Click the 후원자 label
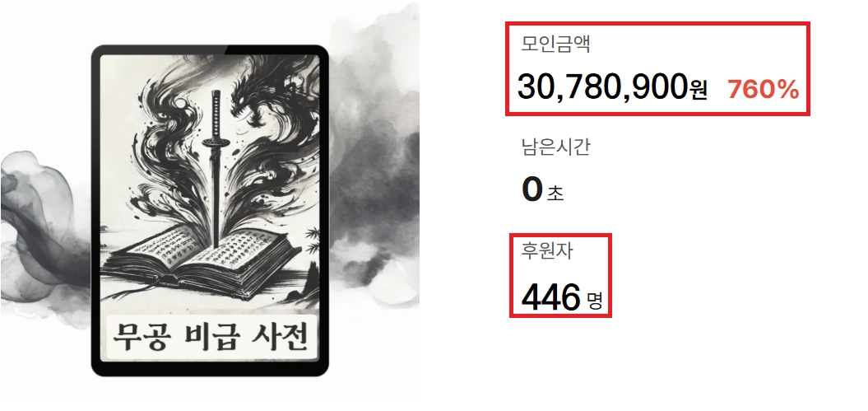 (x=547, y=250)
